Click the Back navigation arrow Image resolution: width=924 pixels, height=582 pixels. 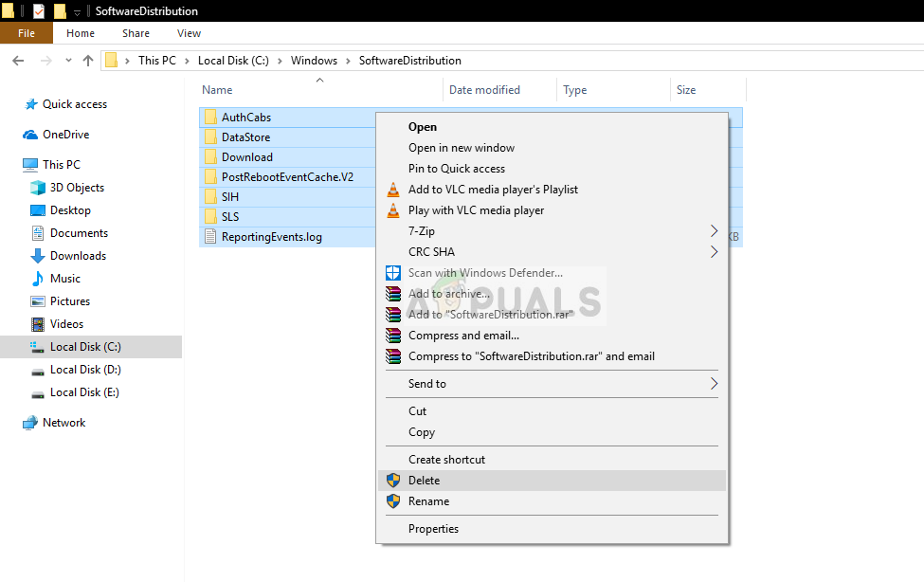[x=18, y=60]
